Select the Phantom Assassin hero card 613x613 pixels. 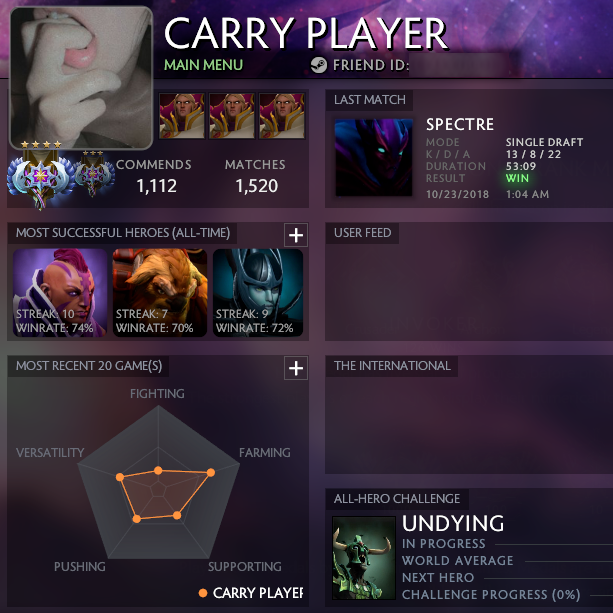click(x=258, y=292)
